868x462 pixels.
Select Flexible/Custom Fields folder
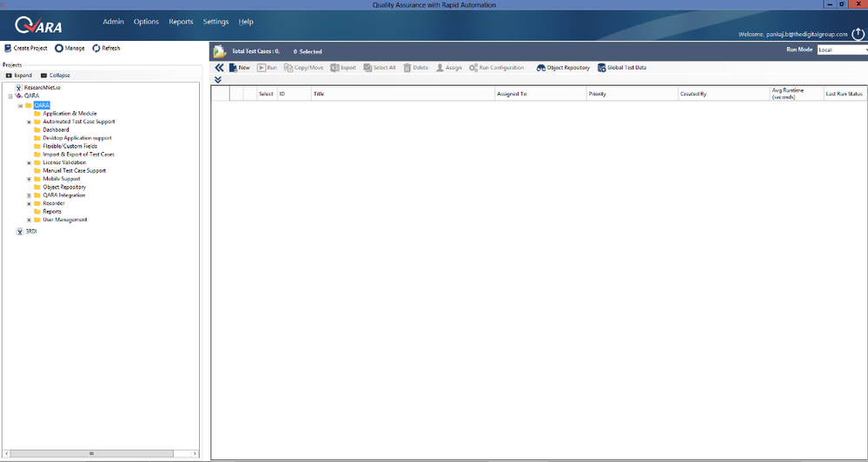[x=70, y=146]
